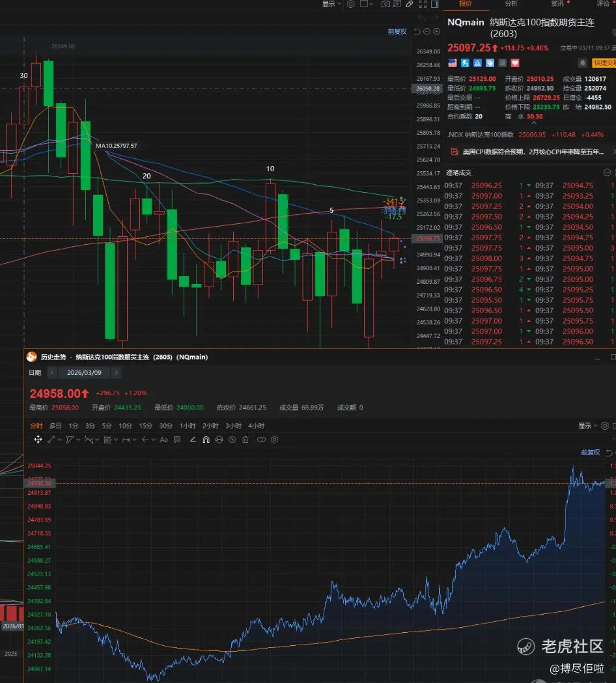Open the US CPI news headline

[533, 152]
